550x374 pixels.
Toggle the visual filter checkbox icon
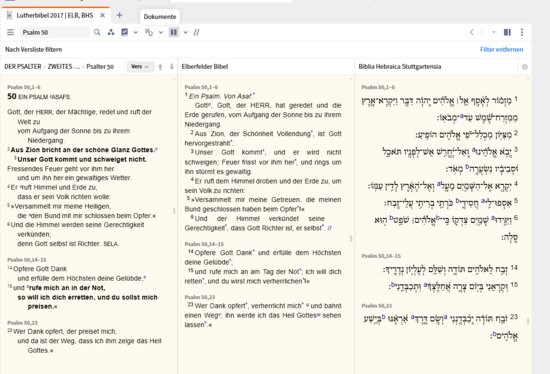[125, 32]
